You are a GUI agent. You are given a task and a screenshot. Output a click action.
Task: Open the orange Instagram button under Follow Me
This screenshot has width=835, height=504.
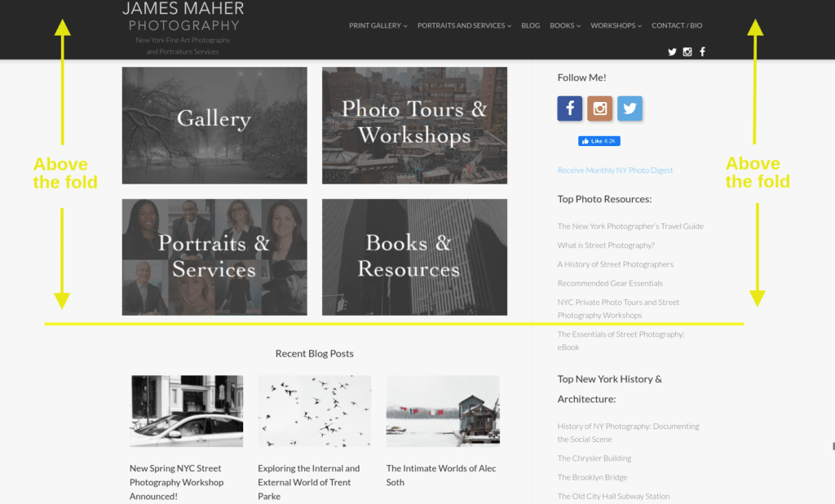click(599, 108)
